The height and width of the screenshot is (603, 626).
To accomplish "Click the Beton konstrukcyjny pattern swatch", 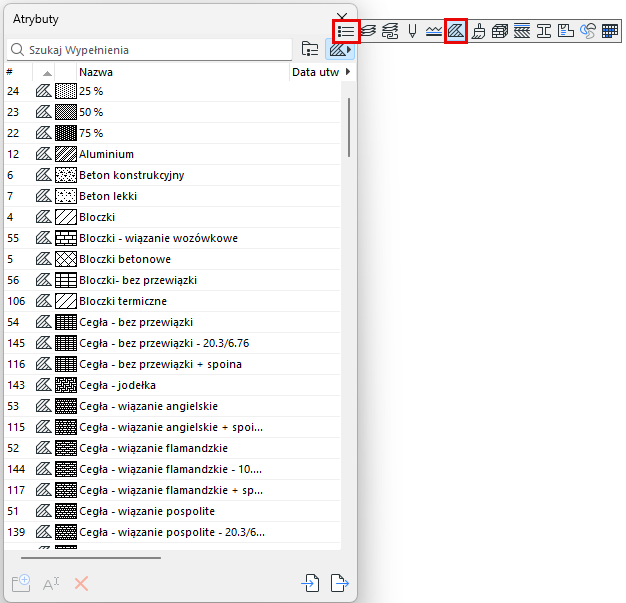I will tap(66, 175).
